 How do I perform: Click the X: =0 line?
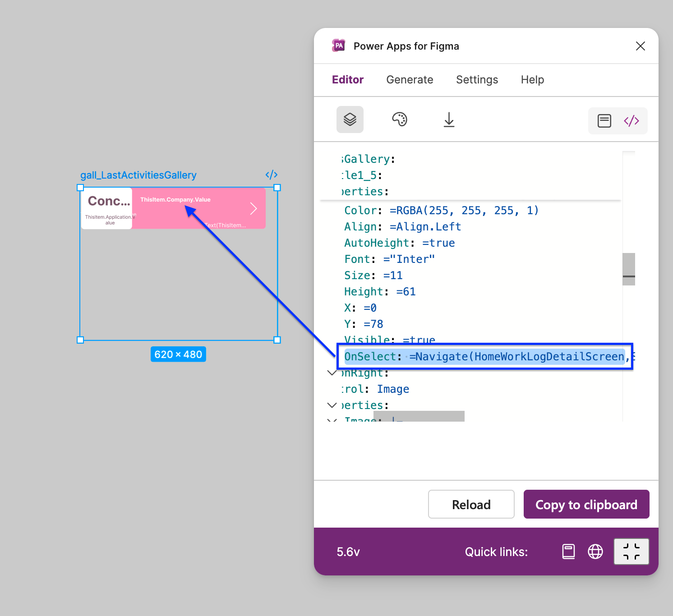point(360,308)
